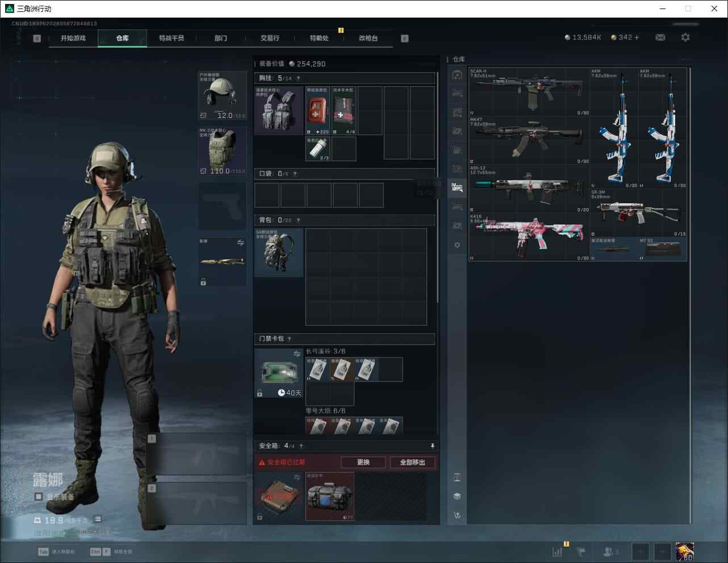Open the 特勤处 tab
This screenshot has height=563, width=728.
[x=319, y=38]
